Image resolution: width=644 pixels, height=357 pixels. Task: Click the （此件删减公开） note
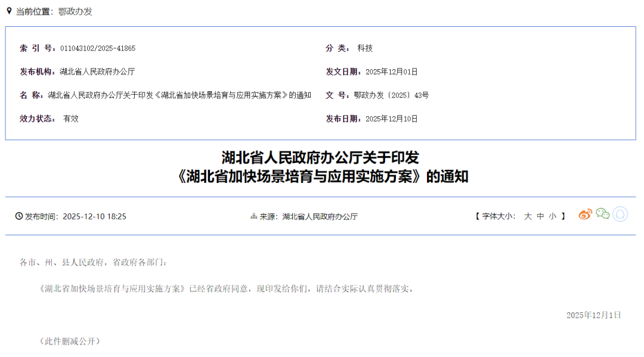(69, 341)
